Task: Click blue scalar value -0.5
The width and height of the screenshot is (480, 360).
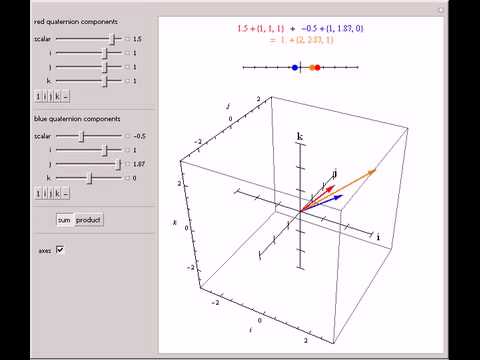Action: 140,136
